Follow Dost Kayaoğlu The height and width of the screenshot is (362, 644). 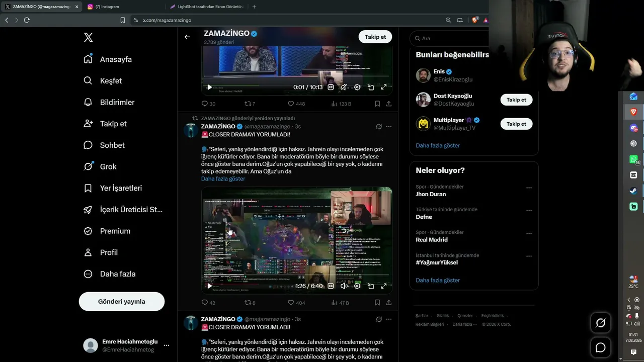pyautogui.click(x=516, y=100)
